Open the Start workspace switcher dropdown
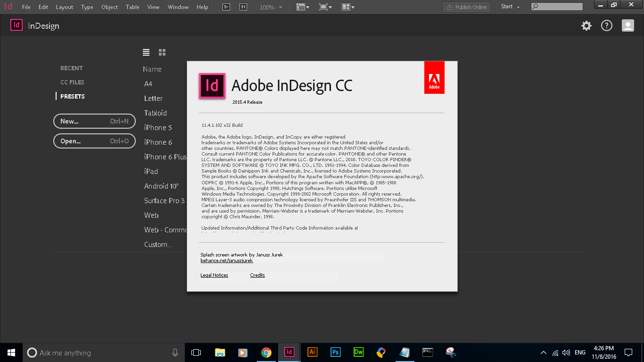Image resolution: width=644 pixels, height=362 pixels. click(x=511, y=7)
